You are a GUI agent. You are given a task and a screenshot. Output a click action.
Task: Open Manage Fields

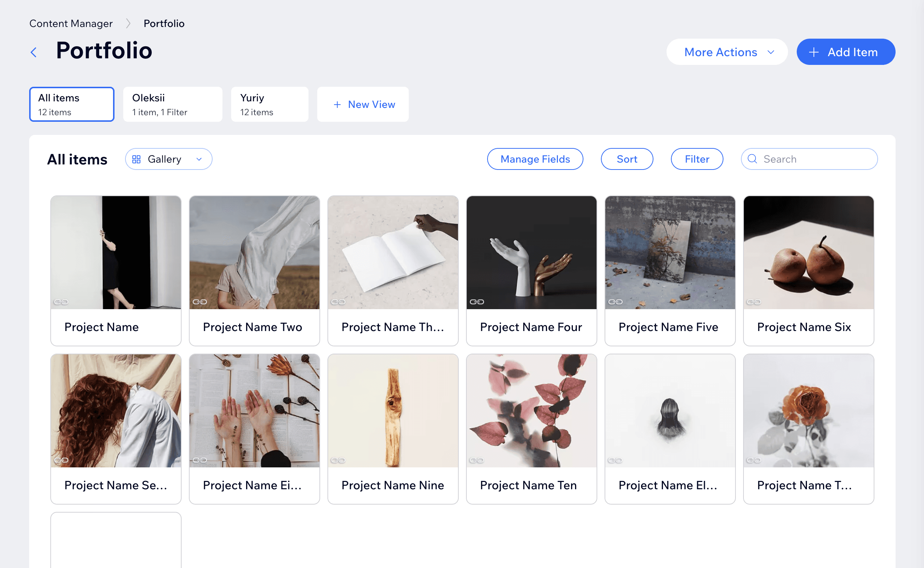[535, 159]
